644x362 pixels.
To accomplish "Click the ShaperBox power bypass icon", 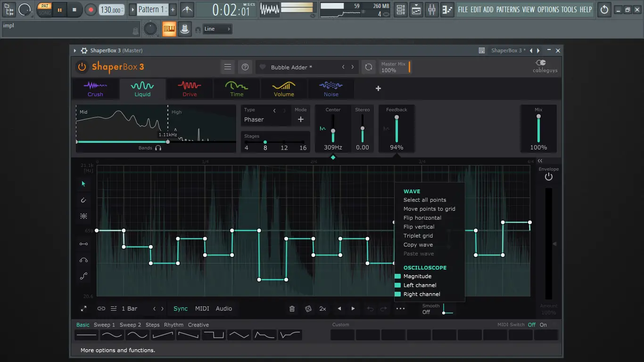I will pyautogui.click(x=82, y=67).
